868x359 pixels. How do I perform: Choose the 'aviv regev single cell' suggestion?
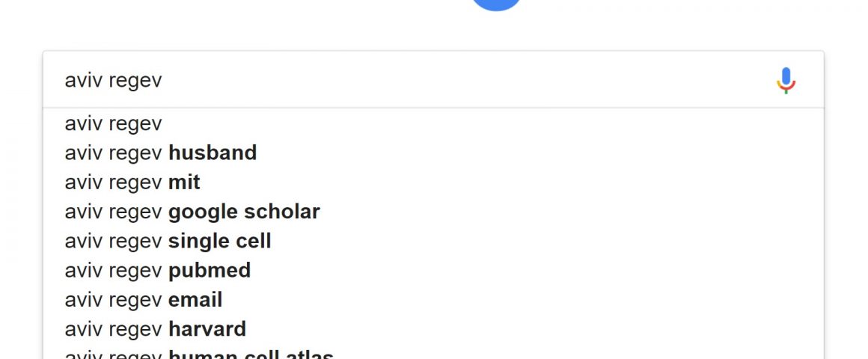433,241
